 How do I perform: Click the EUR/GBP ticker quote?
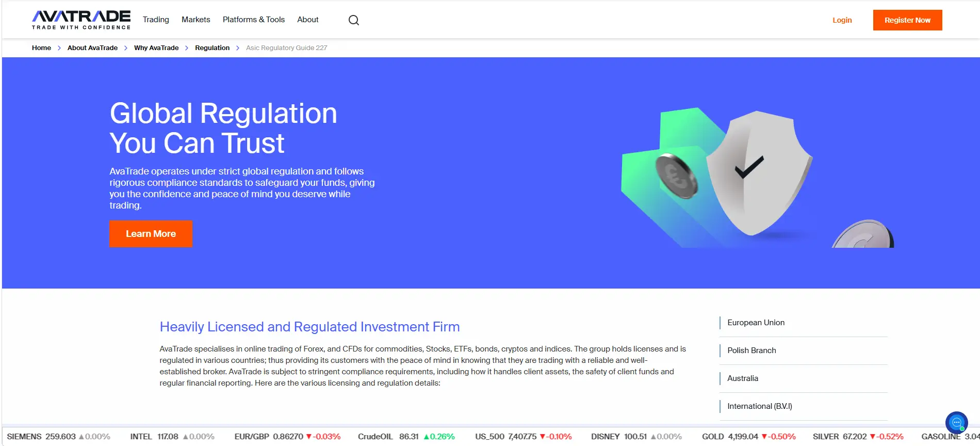287,437
